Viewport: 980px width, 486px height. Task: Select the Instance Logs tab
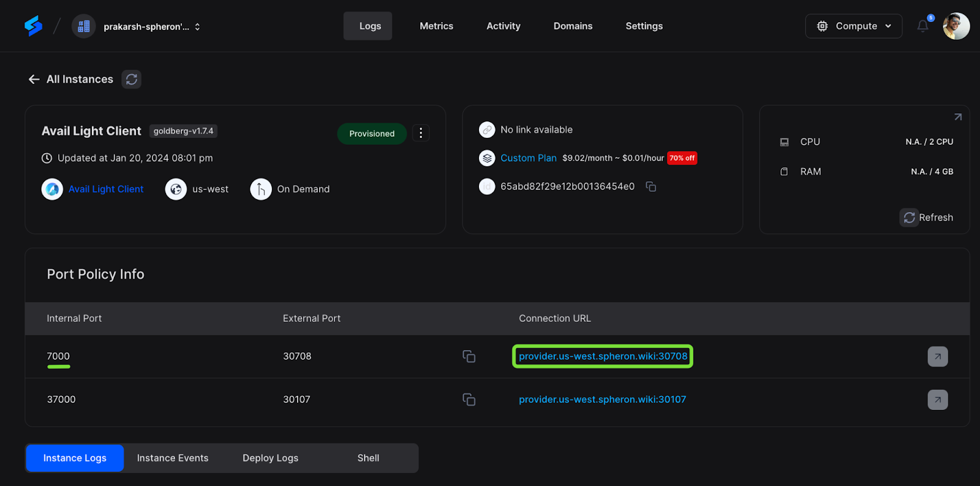75,458
